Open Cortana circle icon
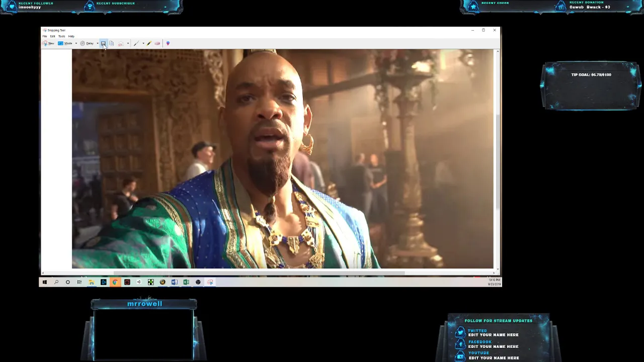Screen dimensions: 644x362 68,282
